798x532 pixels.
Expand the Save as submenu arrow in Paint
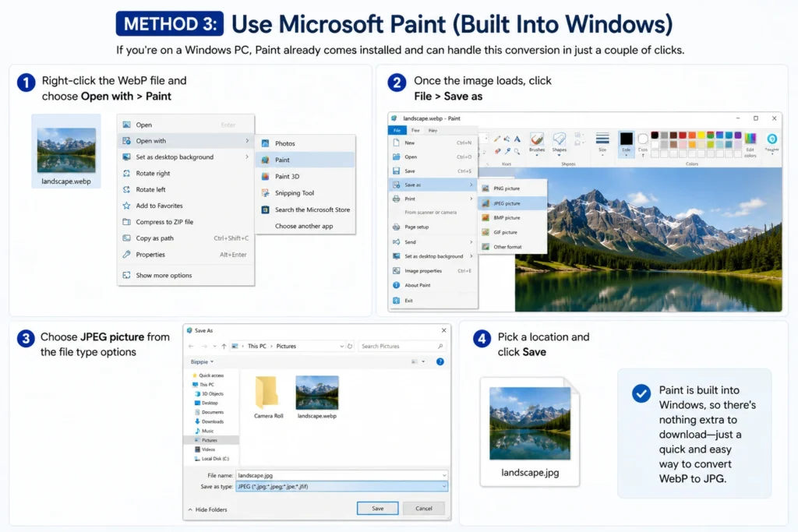point(471,185)
